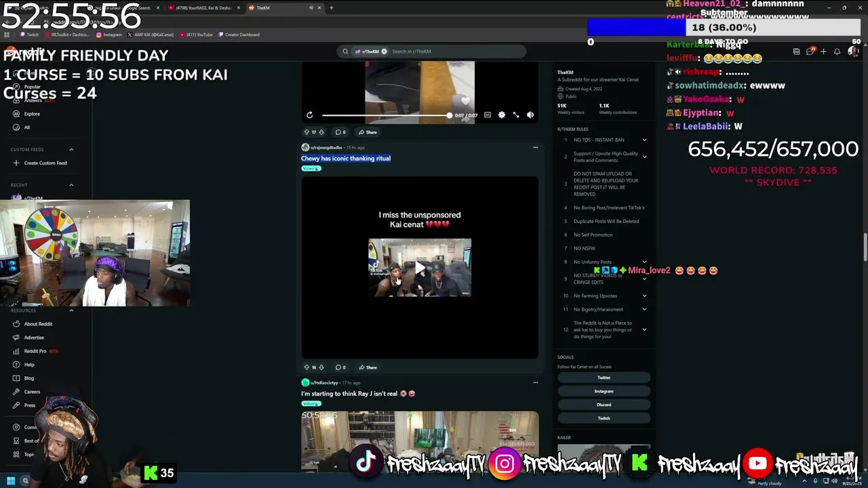Click the search magnifier icon
The height and width of the screenshot is (488, 868).
point(345,52)
